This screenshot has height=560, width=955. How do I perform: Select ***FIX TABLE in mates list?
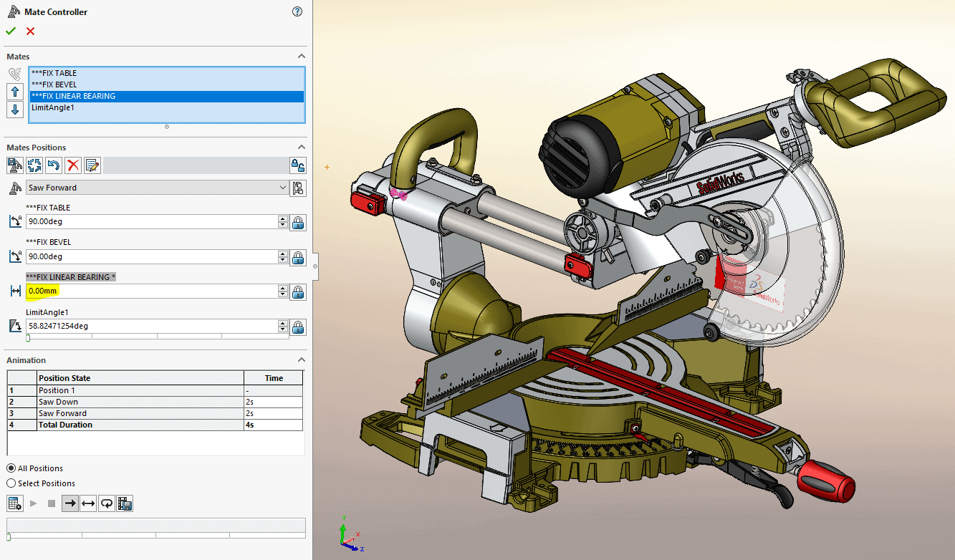pos(166,73)
